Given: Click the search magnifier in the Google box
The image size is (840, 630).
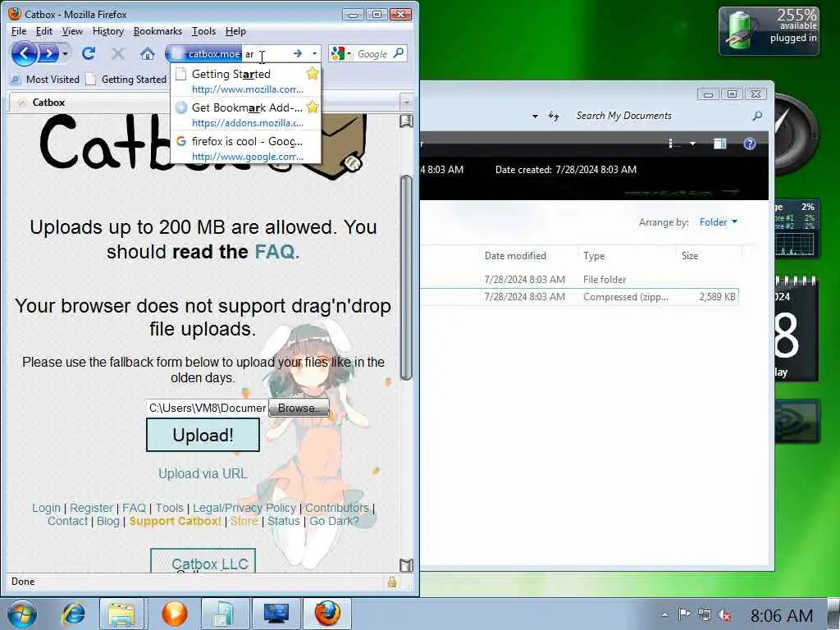Looking at the screenshot, I should tap(398, 53).
